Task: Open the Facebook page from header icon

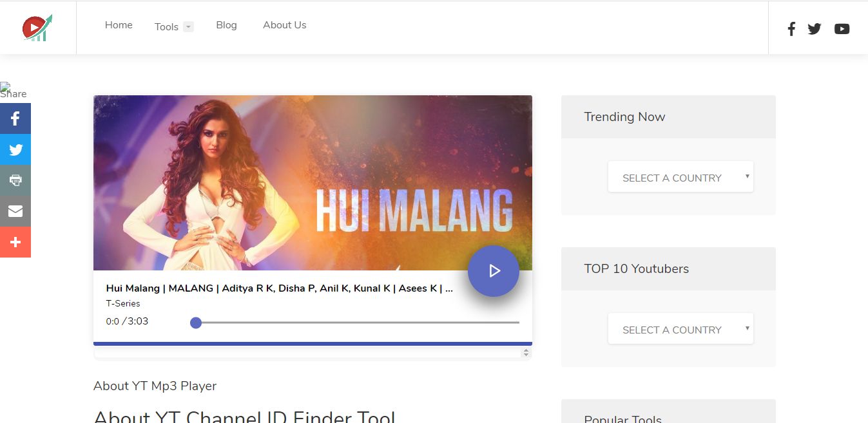Action: point(791,28)
